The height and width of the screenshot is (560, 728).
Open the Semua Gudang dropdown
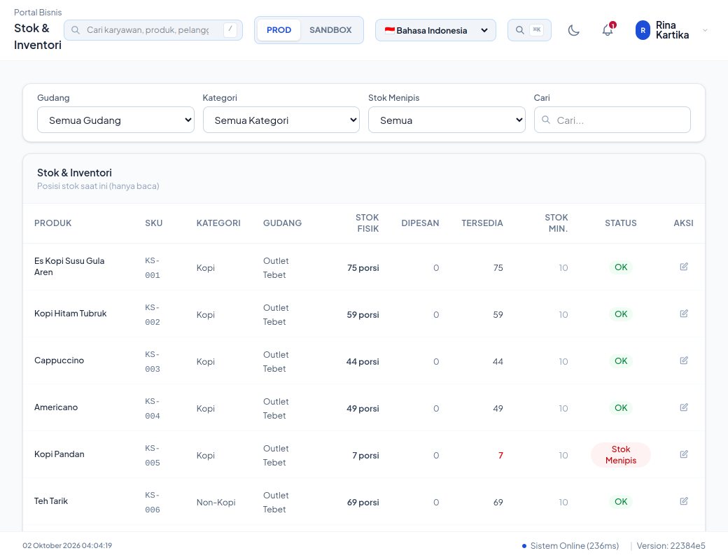coord(115,120)
